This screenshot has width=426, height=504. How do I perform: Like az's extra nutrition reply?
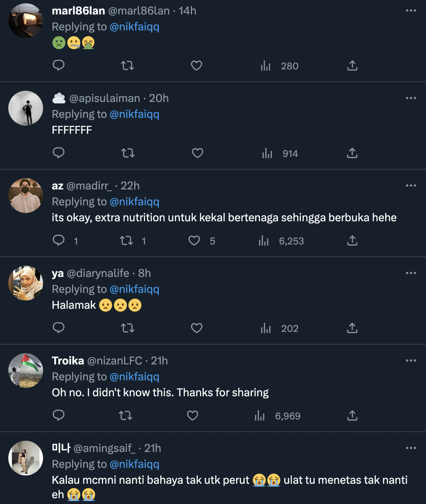pyautogui.click(x=194, y=240)
